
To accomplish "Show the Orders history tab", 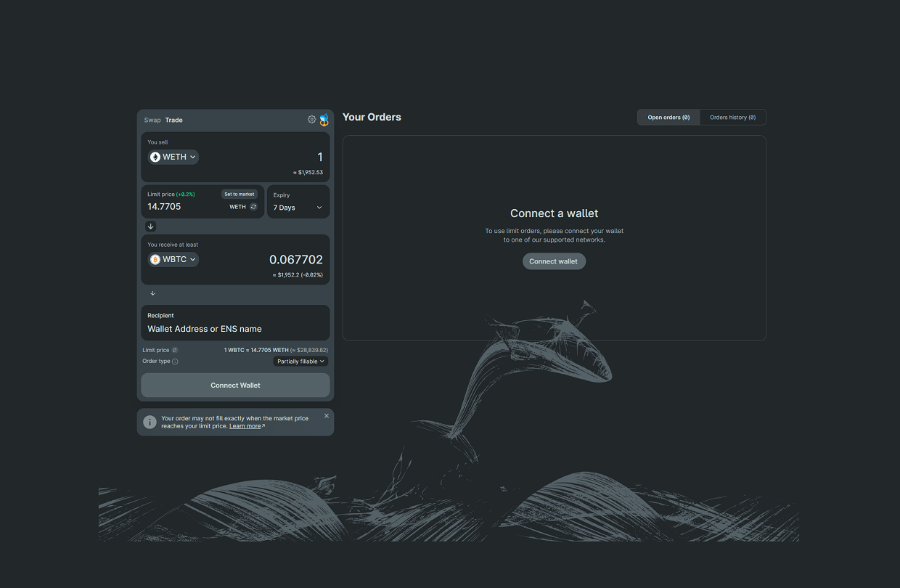I will (x=732, y=118).
